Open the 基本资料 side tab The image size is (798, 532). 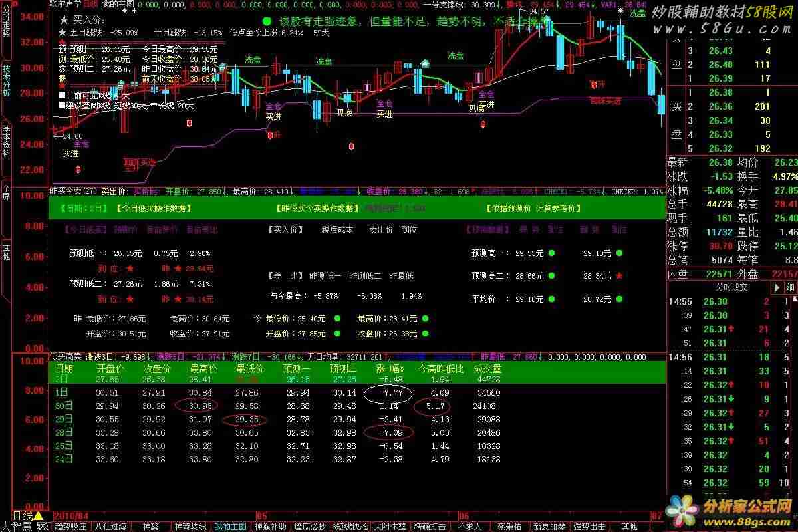pos(6,140)
